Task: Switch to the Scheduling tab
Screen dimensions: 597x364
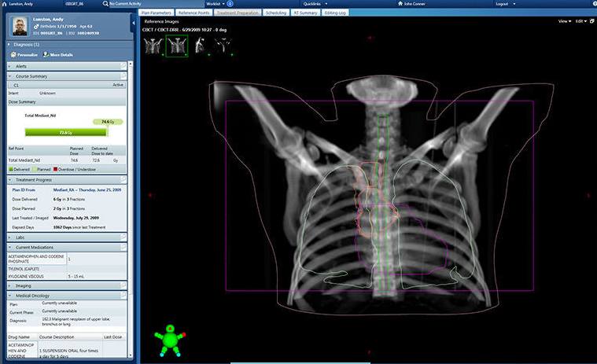Action: (276, 13)
